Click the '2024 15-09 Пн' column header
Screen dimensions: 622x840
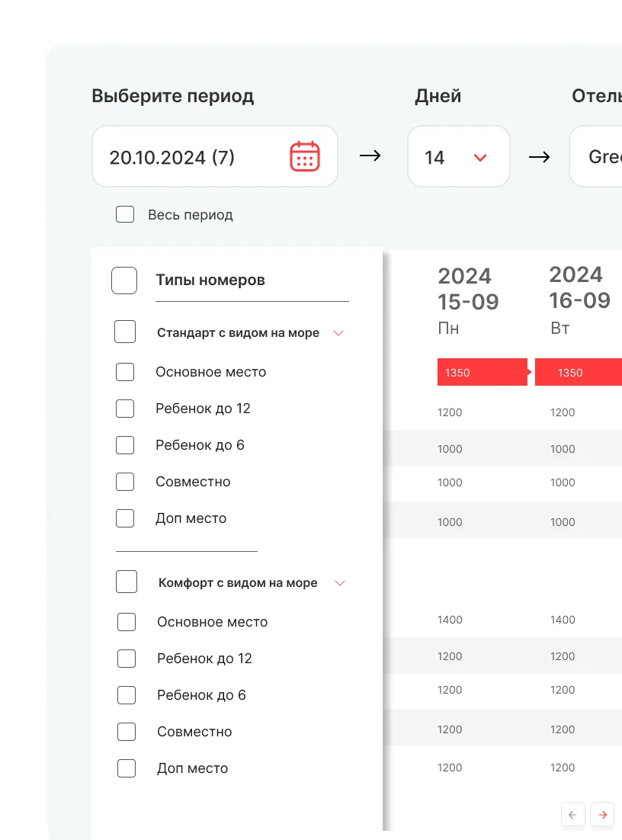coord(468,300)
